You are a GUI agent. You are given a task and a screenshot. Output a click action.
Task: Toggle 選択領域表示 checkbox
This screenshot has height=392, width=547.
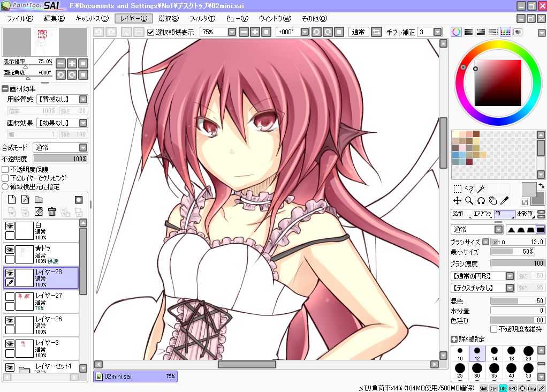click(150, 33)
